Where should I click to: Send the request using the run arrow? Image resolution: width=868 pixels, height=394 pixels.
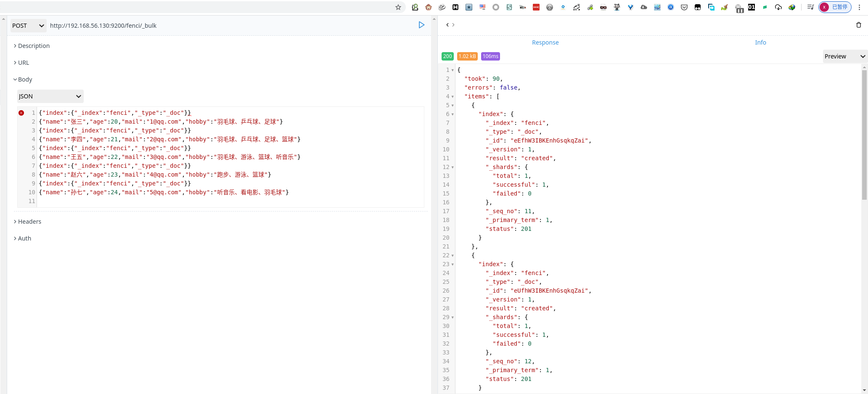[x=422, y=25]
